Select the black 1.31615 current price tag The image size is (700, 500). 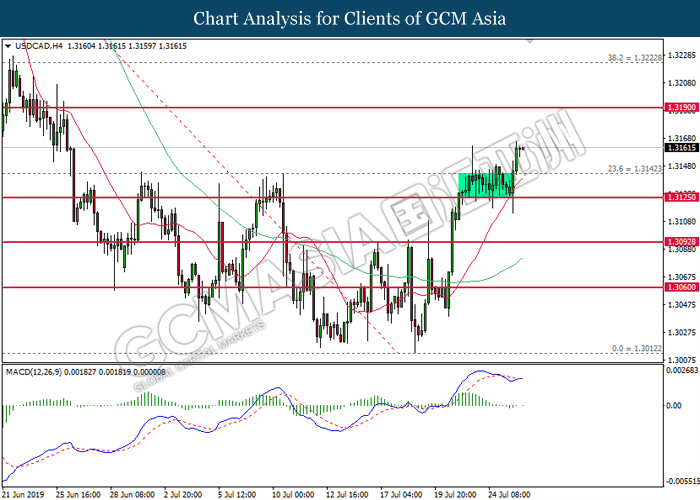point(679,148)
